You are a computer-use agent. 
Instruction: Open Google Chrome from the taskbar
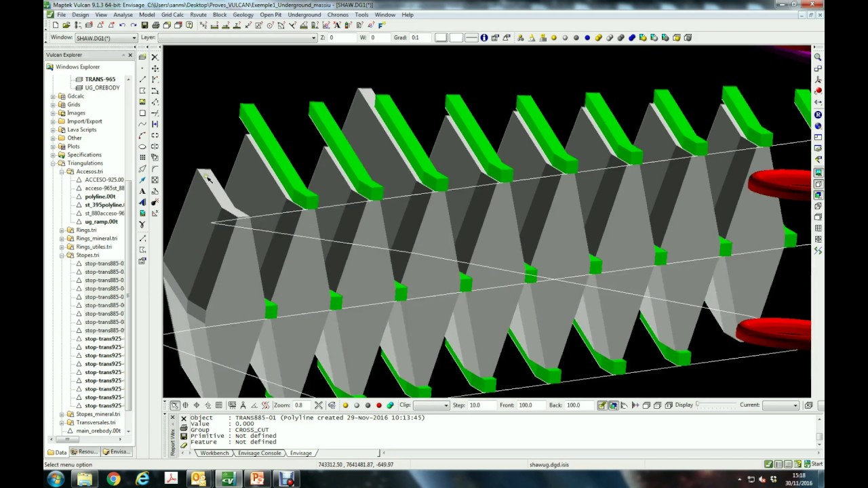coord(113,479)
